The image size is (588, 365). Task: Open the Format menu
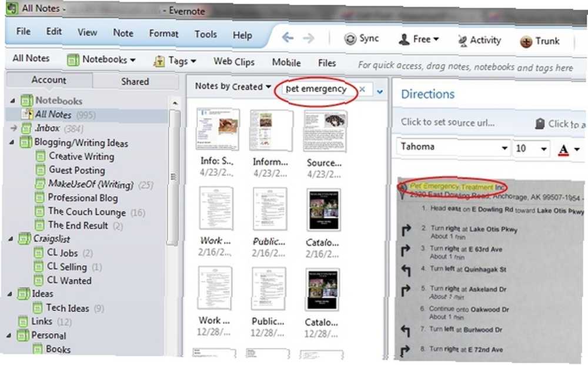[x=163, y=34]
